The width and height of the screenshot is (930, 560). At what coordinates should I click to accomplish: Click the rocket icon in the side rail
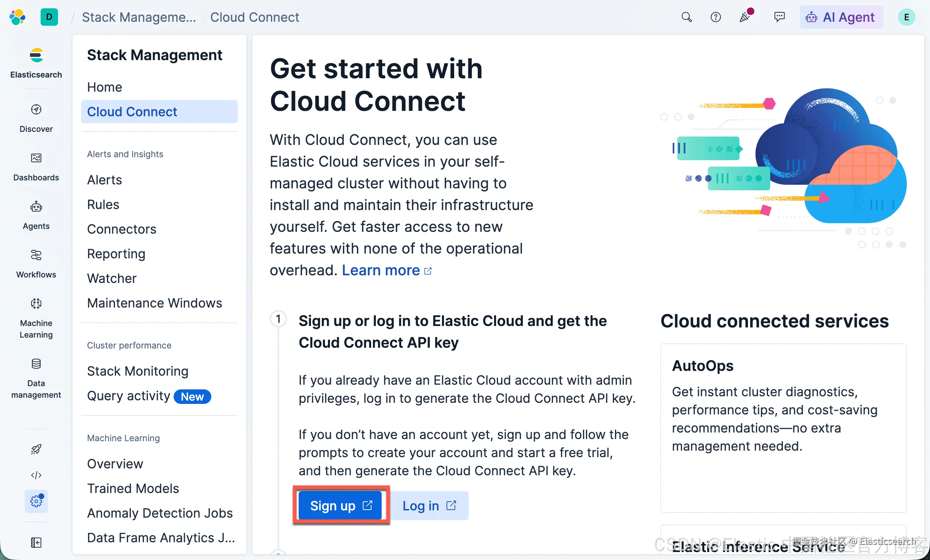tap(36, 449)
